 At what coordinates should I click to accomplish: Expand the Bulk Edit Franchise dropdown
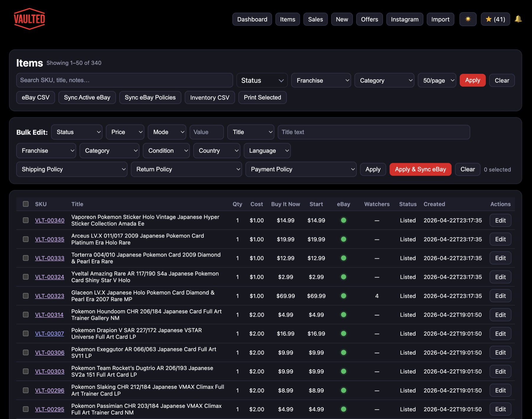(46, 151)
